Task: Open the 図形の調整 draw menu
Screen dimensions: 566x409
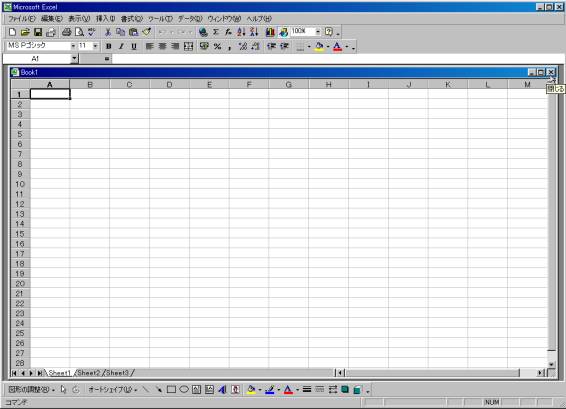Action: click(31, 390)
